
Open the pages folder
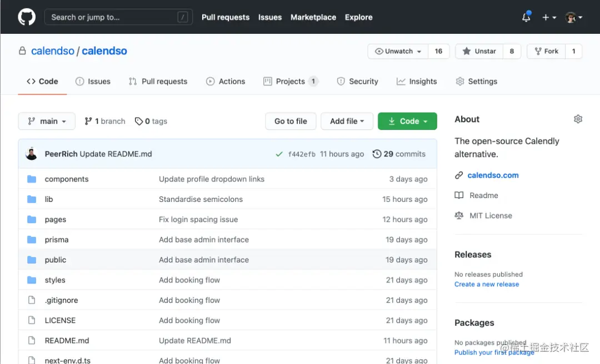tap(56, 220)
